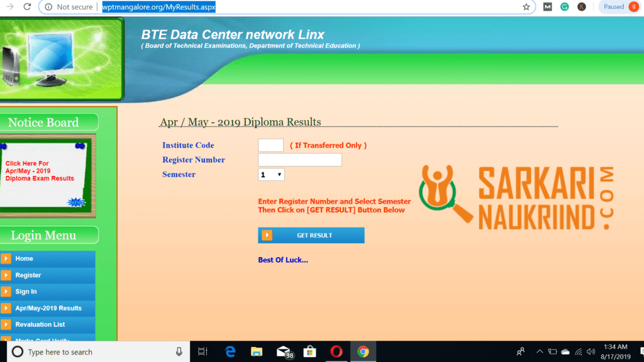Show hidden system tray icons
644x362 pixels.
pyautogui.click(x=540, y=352)
